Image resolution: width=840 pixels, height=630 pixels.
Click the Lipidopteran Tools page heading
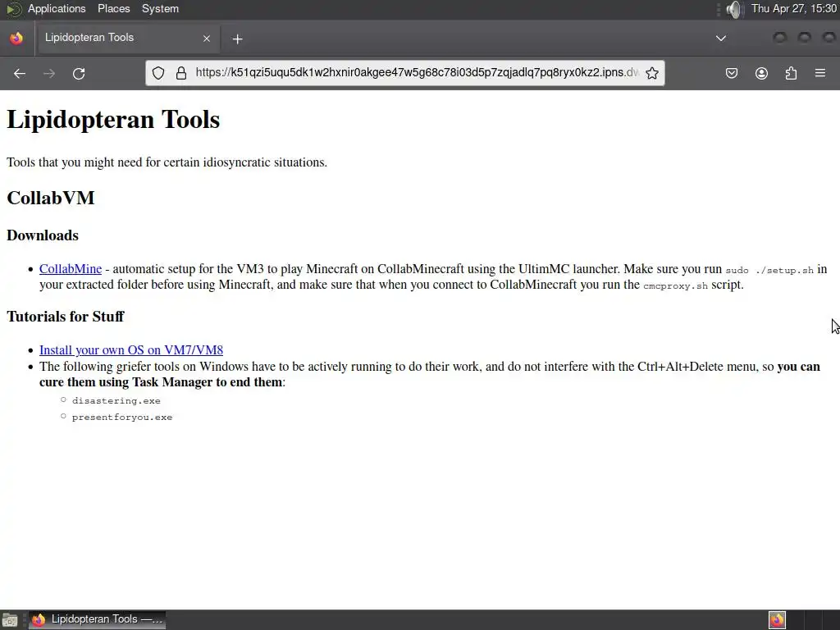[113, 119]
